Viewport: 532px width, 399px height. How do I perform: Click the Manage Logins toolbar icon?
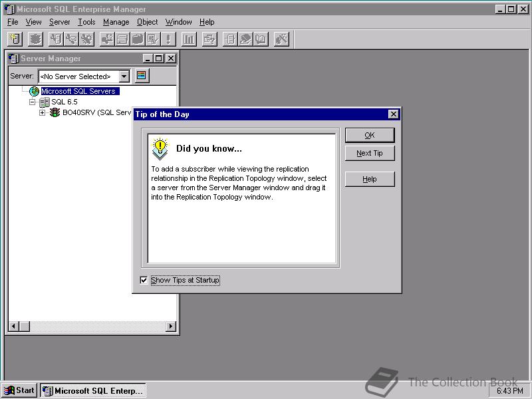point(107,39)
